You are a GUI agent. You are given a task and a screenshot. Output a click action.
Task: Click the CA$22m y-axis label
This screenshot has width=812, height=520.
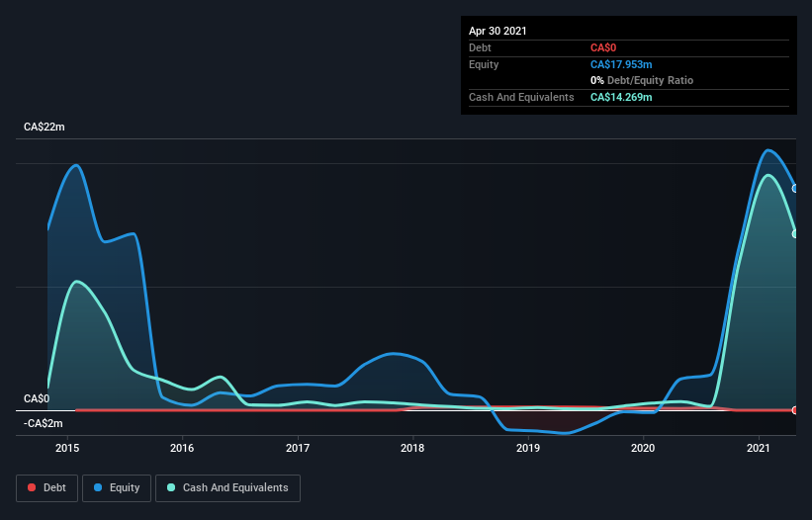pyautogui.click(x=45, y=127)
